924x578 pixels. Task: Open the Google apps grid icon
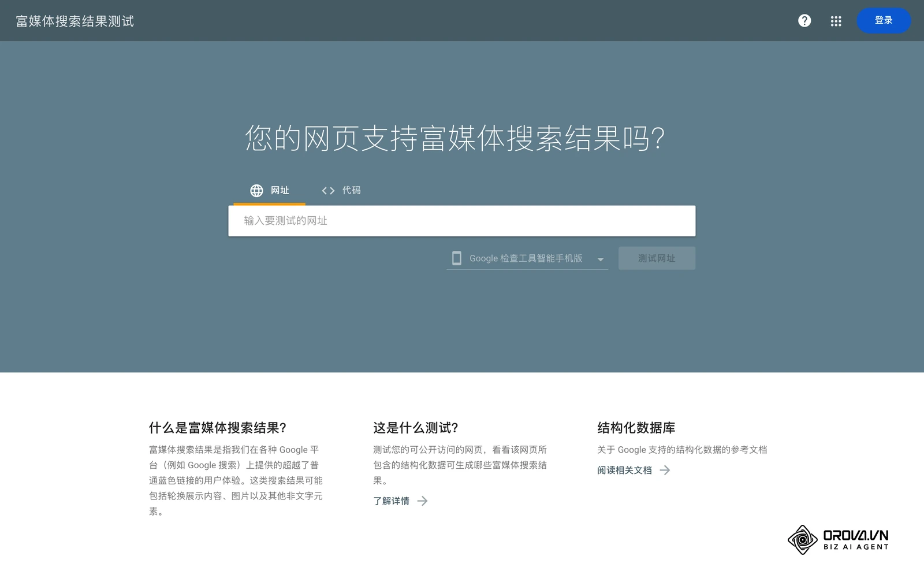pyautogui.click(x=836, y=21)
